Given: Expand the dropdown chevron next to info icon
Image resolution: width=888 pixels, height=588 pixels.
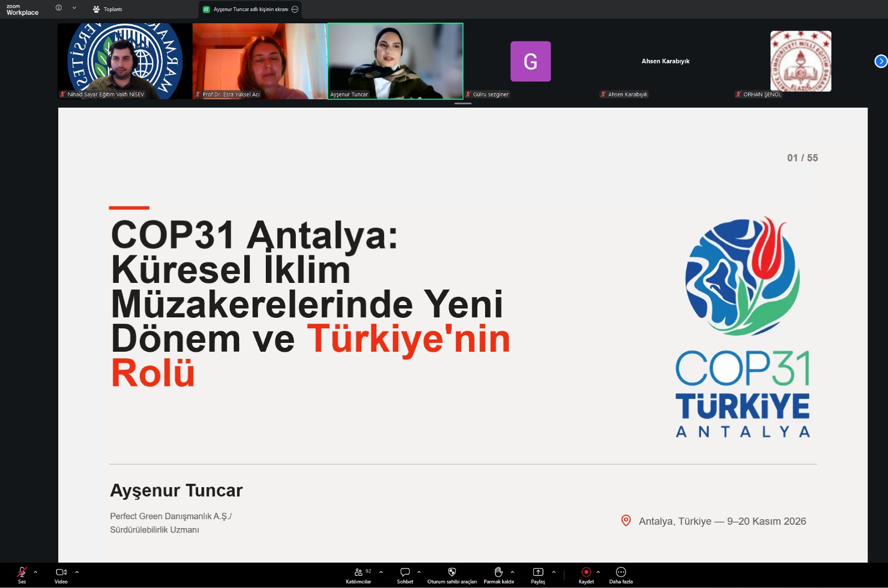Looking at the screenshot, I should click(x=74, y=8).
